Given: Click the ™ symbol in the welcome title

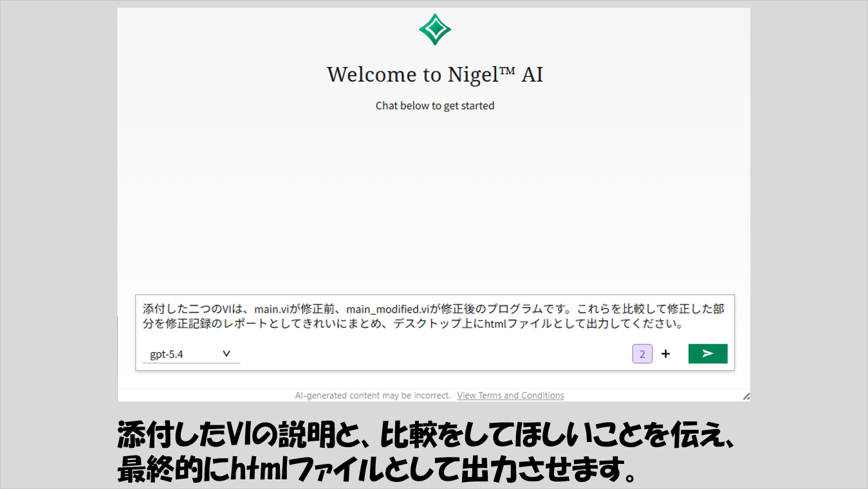Looking at the screenshot, I should click(x=507, y=70).
